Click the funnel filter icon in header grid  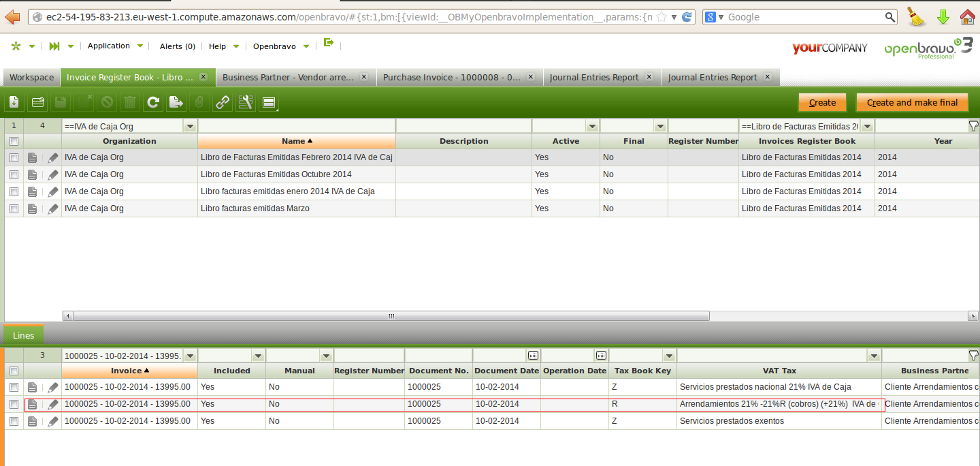[x=973, y=126]
